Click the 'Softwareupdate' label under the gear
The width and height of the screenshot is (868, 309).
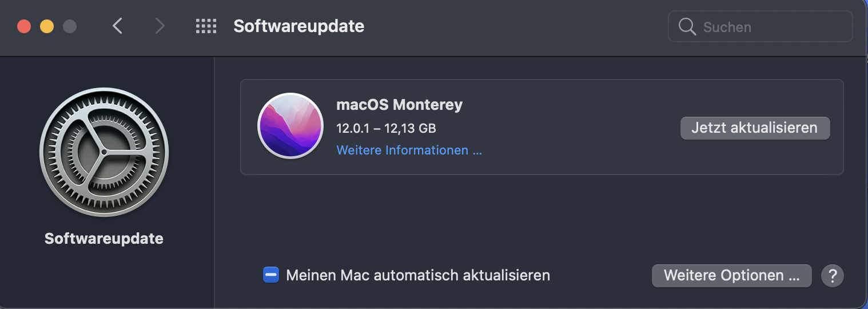point(104,239)
